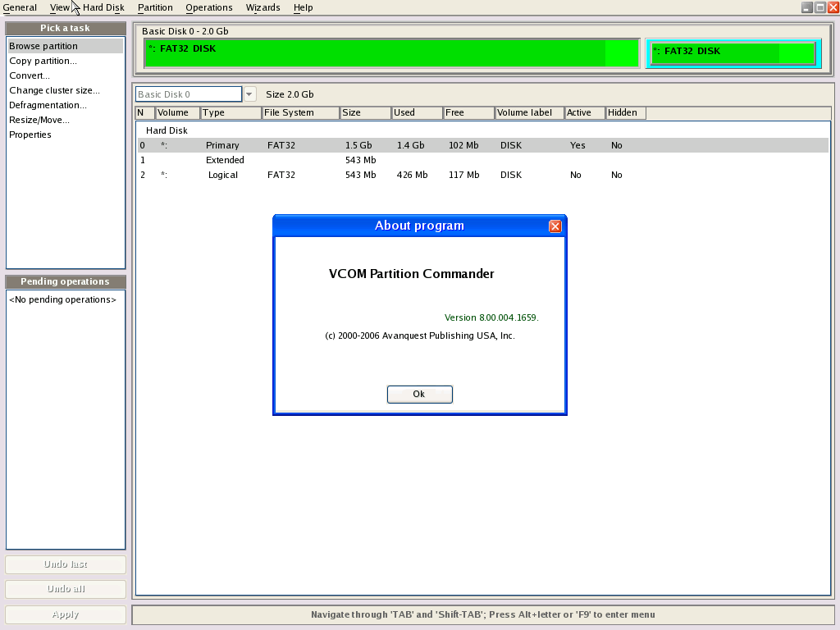Screen dimensions: 840x630
Task: Click the Undo last button
Action: tap(66, 564)
